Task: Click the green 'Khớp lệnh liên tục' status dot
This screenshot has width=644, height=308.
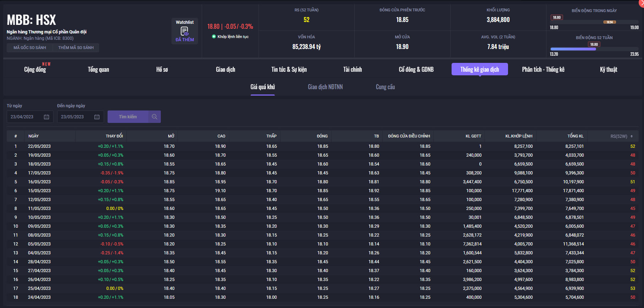Action: point(214,37)
